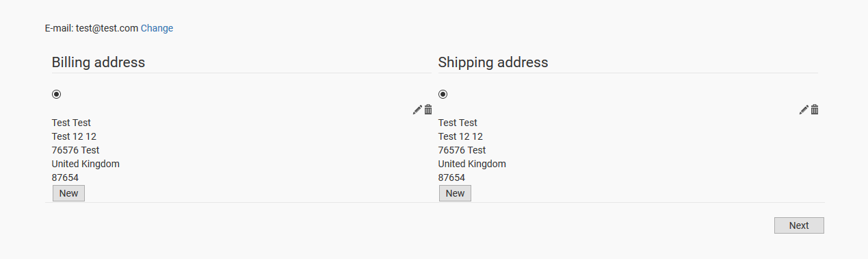The image size is (868, 259).
Task: Click the Test Test name under Shipping address
Action: (x=458, y=123)
